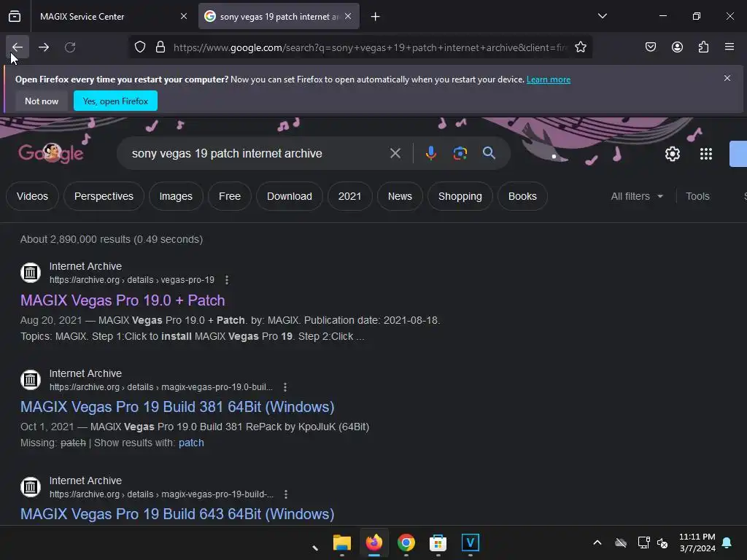The image size is (747, 560).
Task: Filter results by Shopping
Action: pyautogui.click(x=460, y=196)
